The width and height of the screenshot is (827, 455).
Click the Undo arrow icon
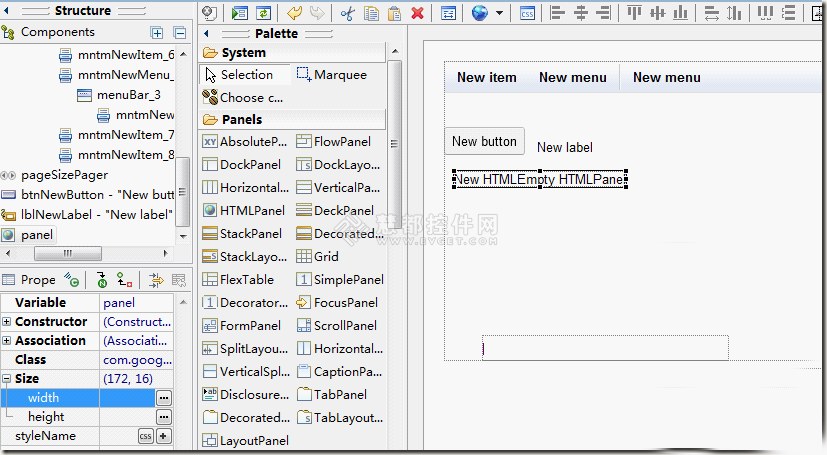coord(294,13)
